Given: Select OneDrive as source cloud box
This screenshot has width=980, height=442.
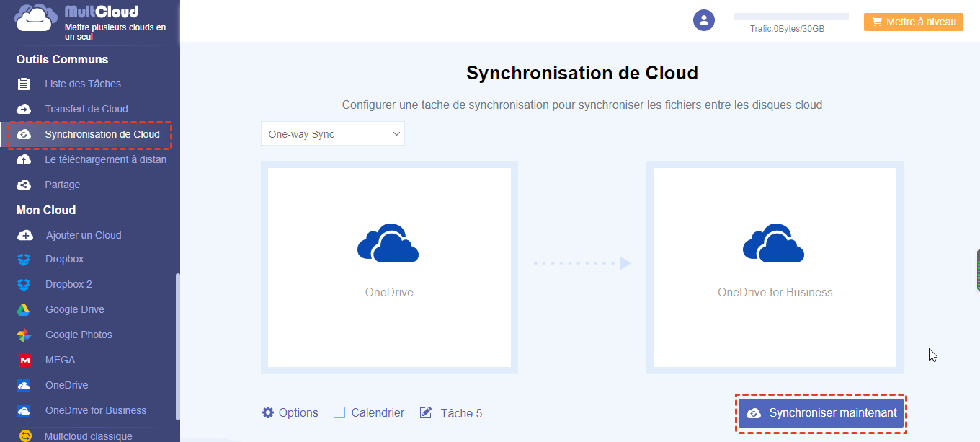Looking at the screenshot, I should [389, 267].
